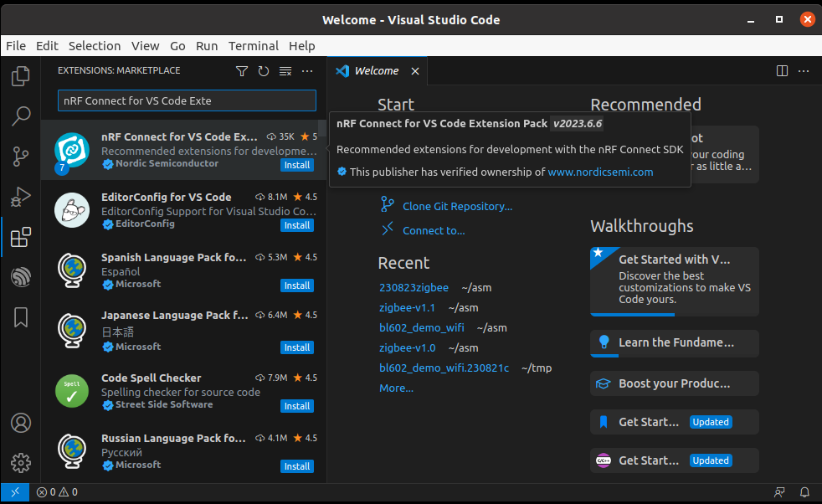Open the Bookmarks view icon
The image size is (822, 504).
20,317
